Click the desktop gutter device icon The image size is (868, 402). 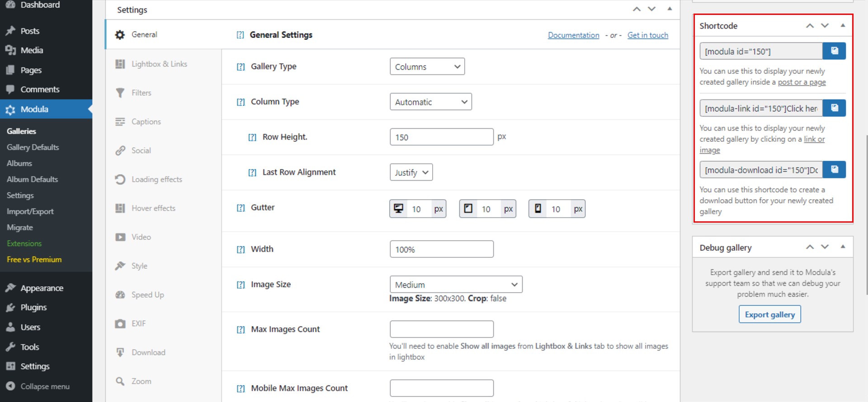pos(398,209)
